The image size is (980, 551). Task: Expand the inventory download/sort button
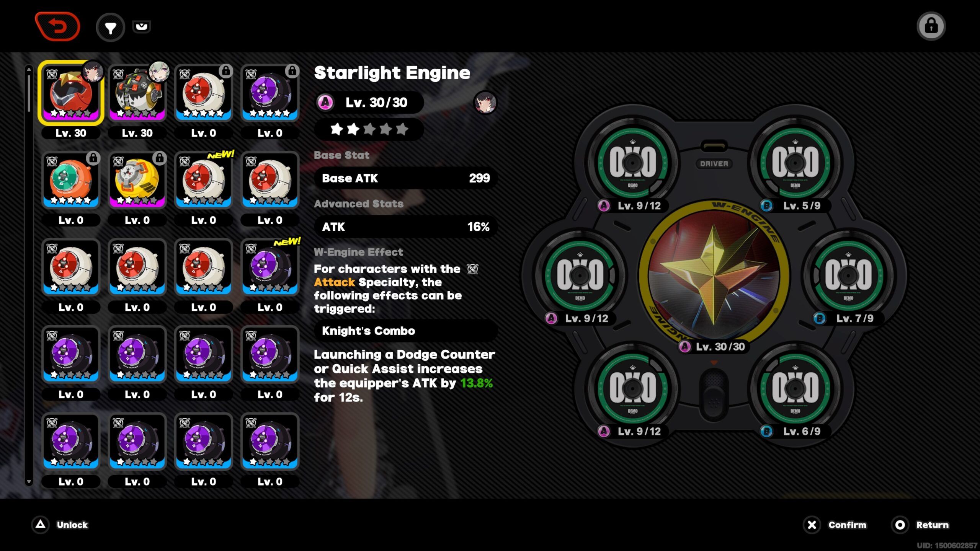140,26
